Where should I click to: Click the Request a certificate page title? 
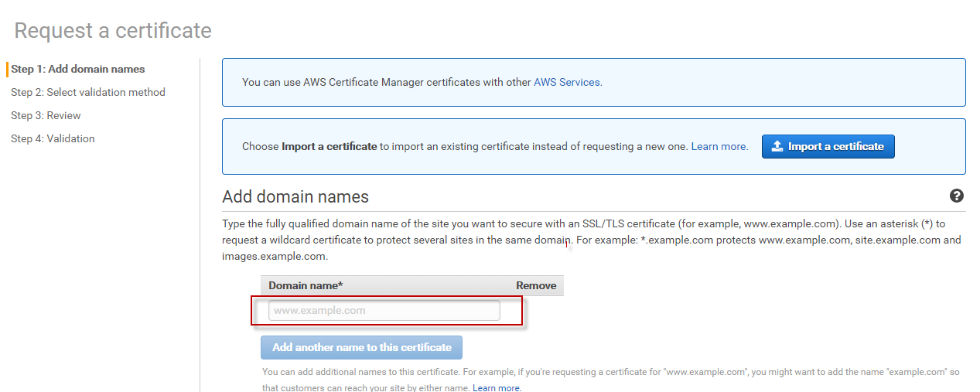[x=113, y=30]
